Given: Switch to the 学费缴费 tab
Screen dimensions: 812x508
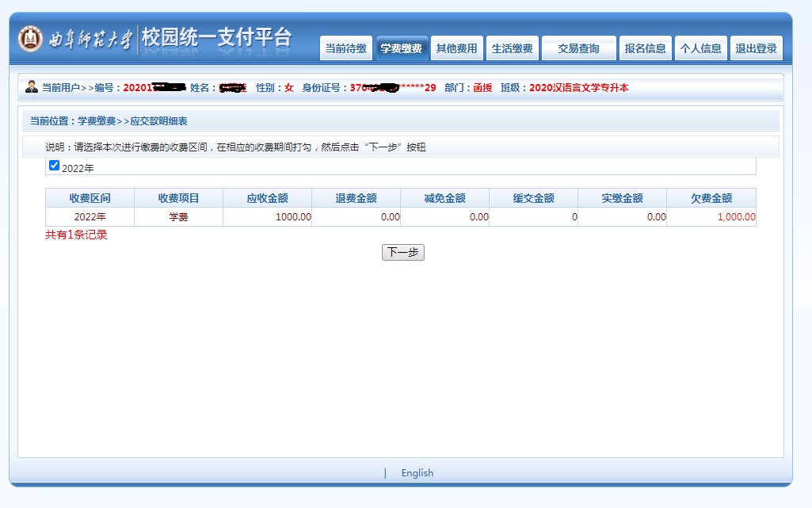Looking at the screenshot, I should [x=402, y=48].
